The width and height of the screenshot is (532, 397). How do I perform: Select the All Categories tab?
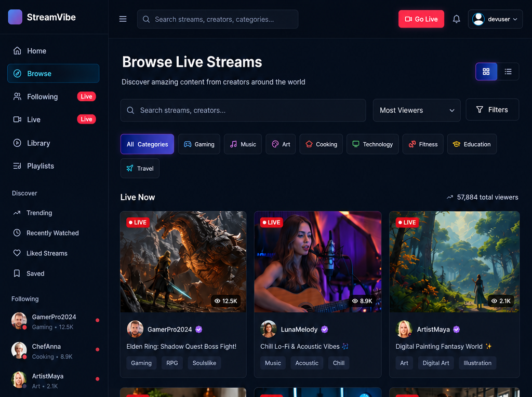(147, 144)
